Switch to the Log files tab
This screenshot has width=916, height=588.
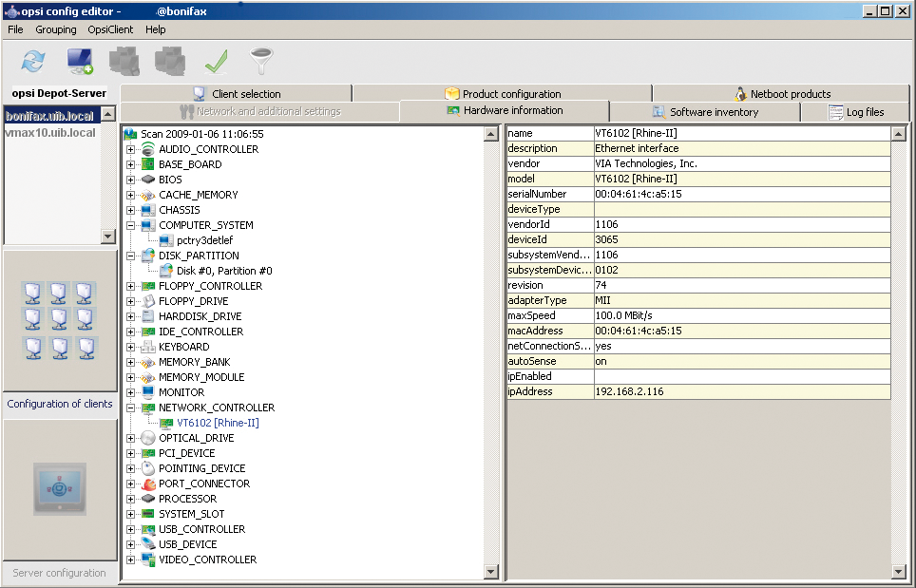[855, 111]
